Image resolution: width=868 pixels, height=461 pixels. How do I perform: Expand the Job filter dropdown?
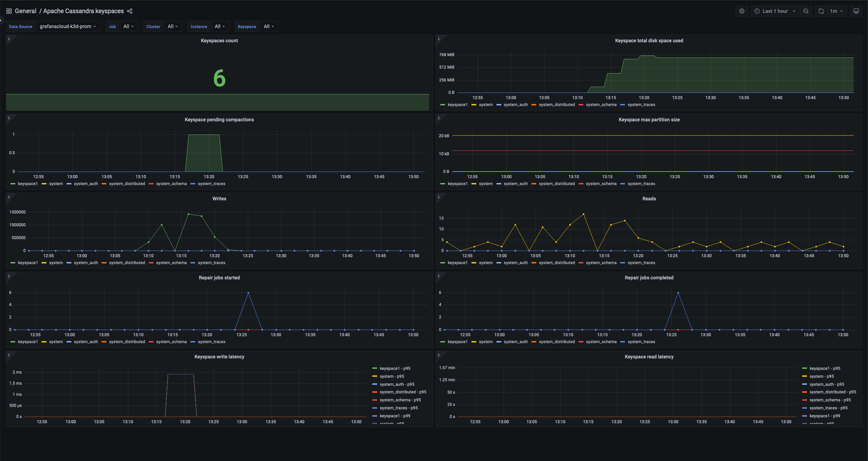coord(128,26)
